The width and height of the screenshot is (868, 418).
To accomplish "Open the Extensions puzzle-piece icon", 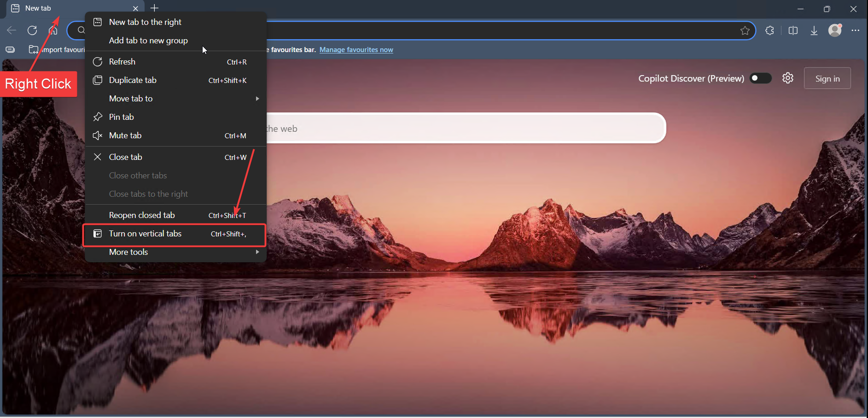I will click(x=769, y=30).
